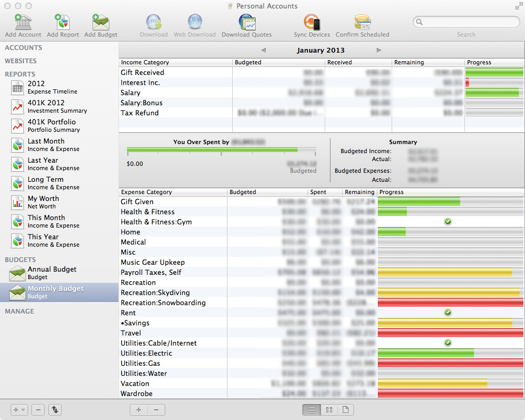Click the sidebar reorder arrows button
The height and width of the screenshot is (420, 525).
[55, 410]
